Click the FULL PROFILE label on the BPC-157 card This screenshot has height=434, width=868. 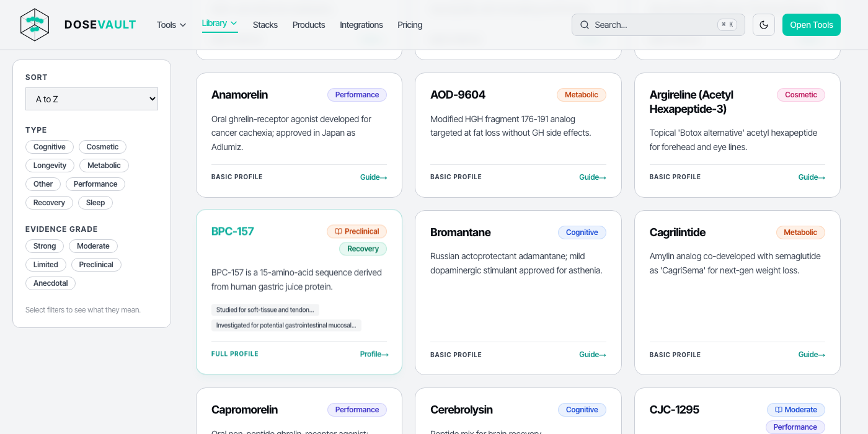tap(235, 354)
